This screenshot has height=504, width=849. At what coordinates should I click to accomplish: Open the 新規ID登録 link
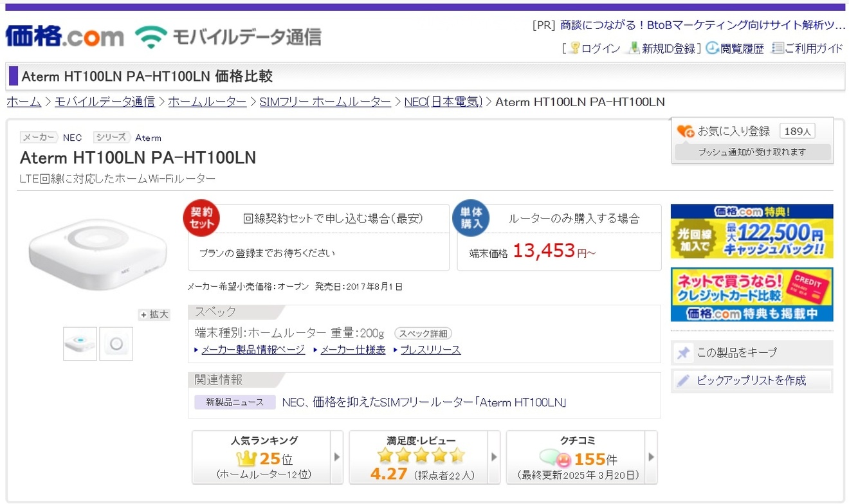(669, 49)
